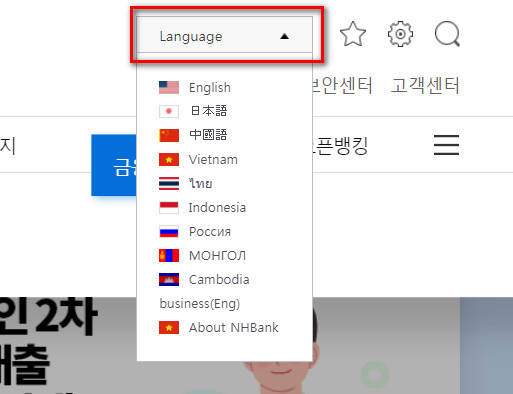513x394 pixels.
Task: Collapse the Language dropdown
Action: click(224, 35)
